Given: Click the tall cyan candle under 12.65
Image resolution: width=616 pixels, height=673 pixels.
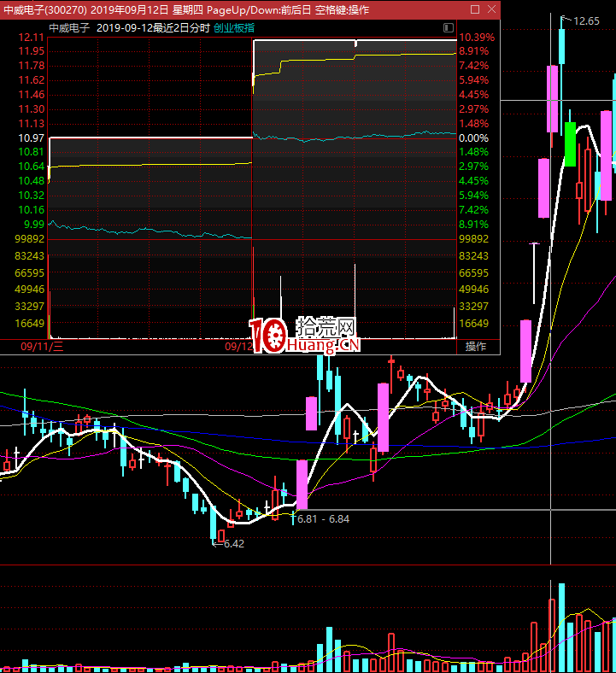Looking at the screenshot, I should [561, 46].
